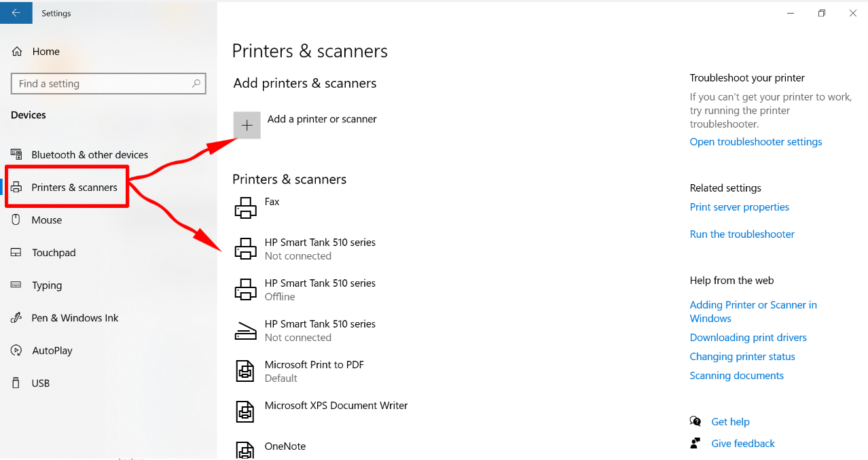Open AutoPlay settings
The image size is (868, 460).
tap(52, 351)
